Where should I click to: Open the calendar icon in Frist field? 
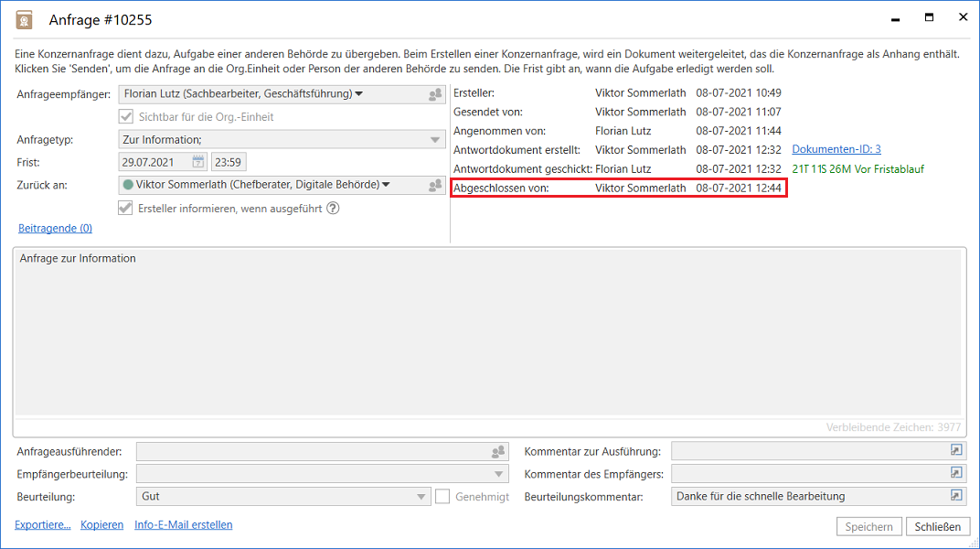pyautogui.click(x=198, y=163)
